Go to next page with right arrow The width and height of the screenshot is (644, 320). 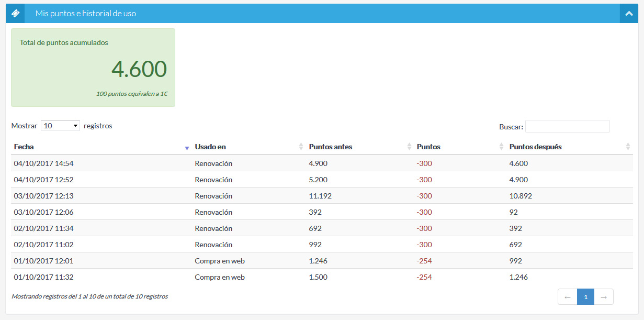click(604, 297)
